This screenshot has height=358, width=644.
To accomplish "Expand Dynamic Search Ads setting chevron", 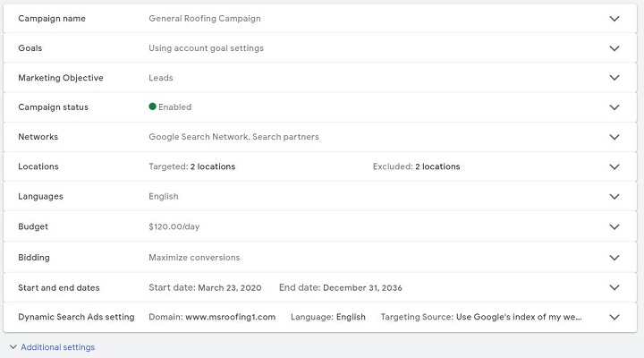I will tap(614, 317).
